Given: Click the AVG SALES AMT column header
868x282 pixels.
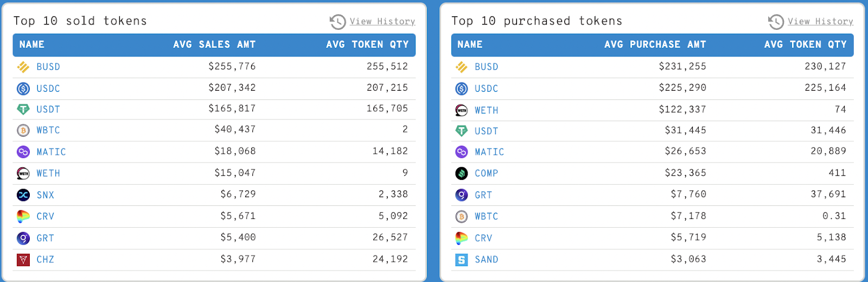Looking at the screenshot, I should (214, 45).
